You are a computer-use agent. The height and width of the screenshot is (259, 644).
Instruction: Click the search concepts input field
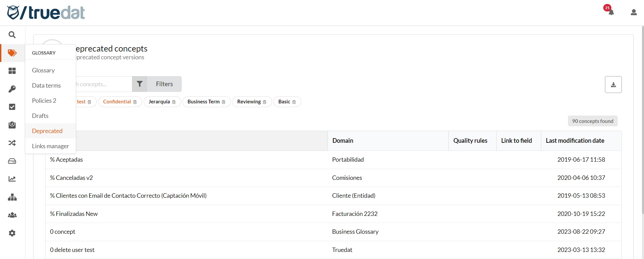[103, 84]
